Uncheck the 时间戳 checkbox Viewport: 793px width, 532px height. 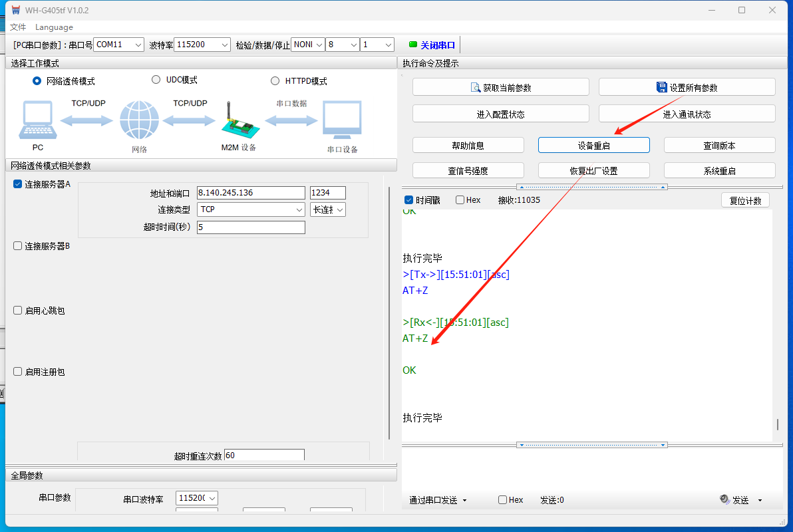[x=409, y=200]
